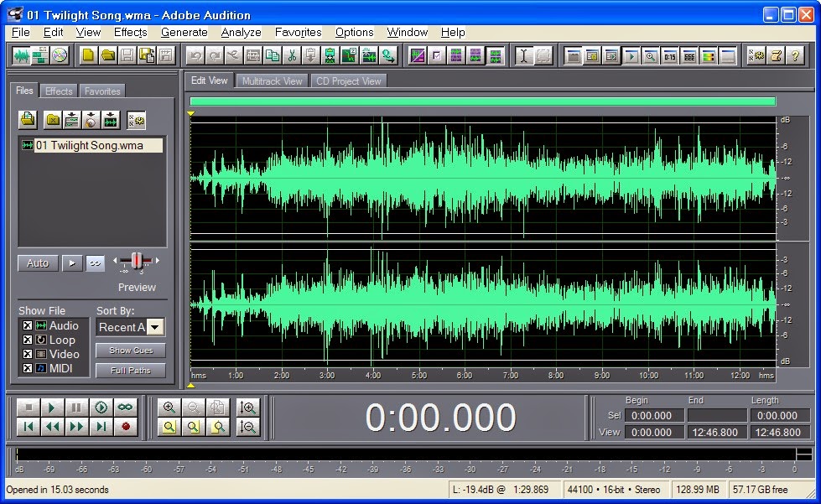This screenshot has height=504, width=821.
Task: Open the Favorites tab in left panel
Action: coord(102,91)
